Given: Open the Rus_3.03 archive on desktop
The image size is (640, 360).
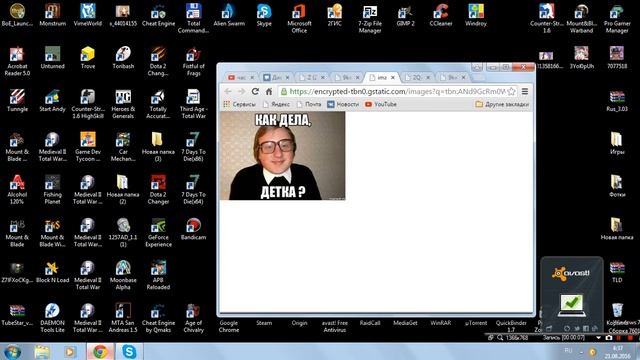Looking at the screenshot, I should (x=617, y=100).
